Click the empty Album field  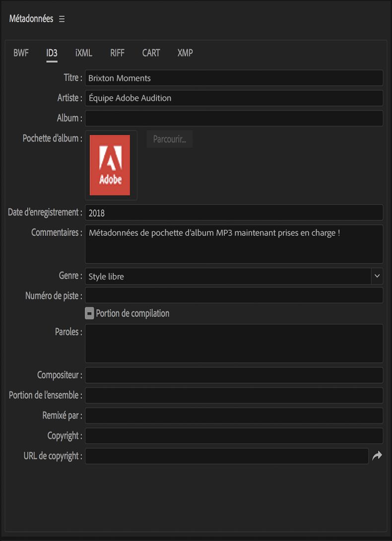click(234, 118)
